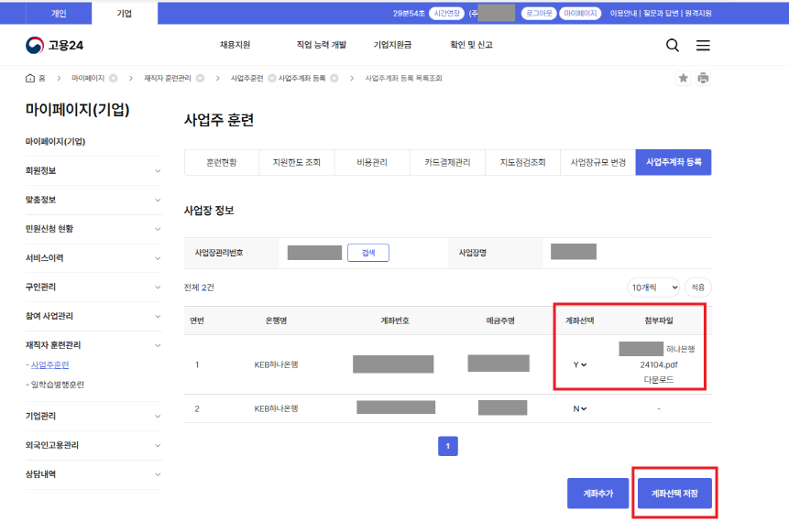This screenshot has width=789, height=532.
Task: Click the 고용24 logo
Action: tap(55, 45)
